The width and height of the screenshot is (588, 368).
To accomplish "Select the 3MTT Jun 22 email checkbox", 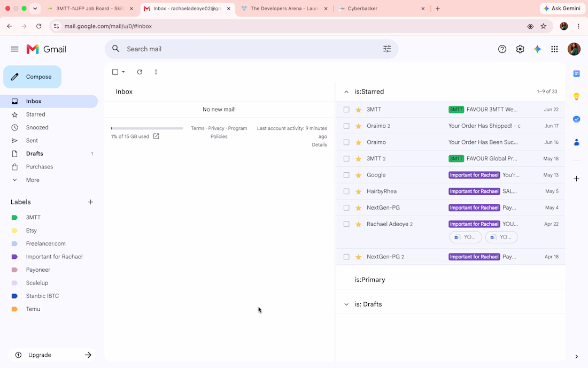I will [x=346, y=110].
